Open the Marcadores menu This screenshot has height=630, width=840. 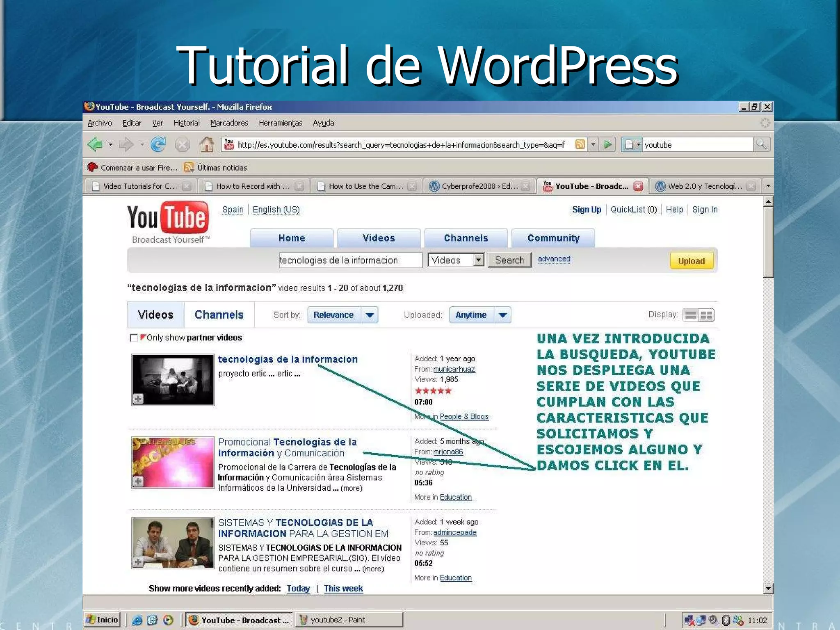point(229,123)
